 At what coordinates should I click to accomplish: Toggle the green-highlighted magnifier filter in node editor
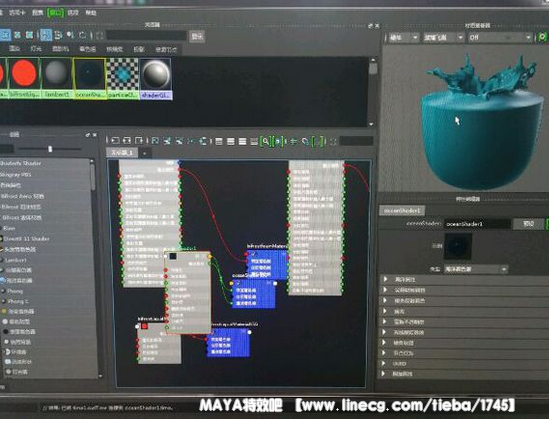(266, 141)
